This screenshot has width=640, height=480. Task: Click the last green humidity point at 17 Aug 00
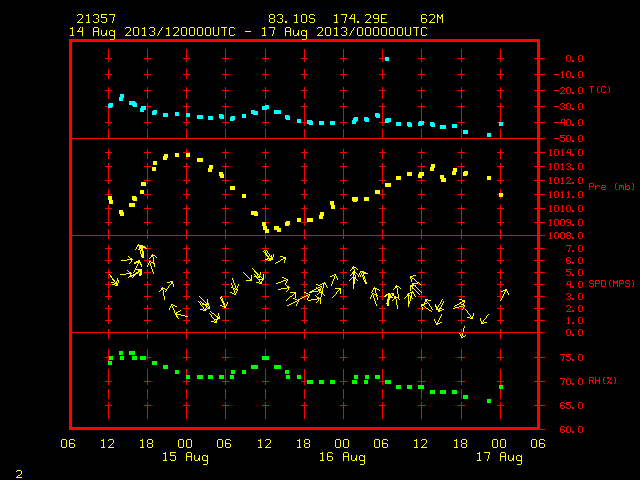501,387
